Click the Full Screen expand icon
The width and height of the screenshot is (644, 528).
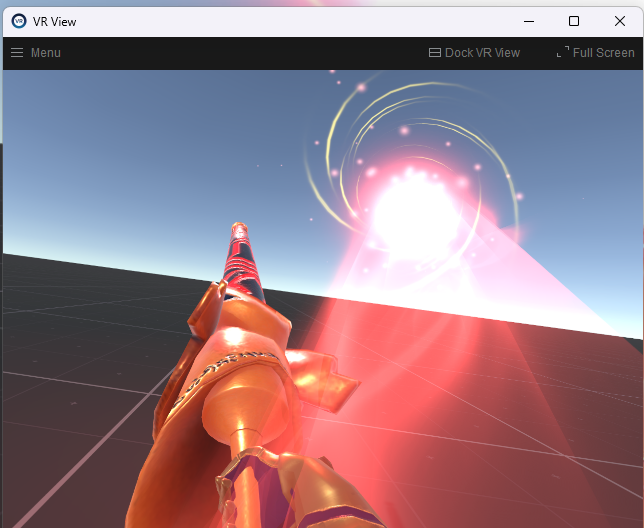(x=563, y=52)
